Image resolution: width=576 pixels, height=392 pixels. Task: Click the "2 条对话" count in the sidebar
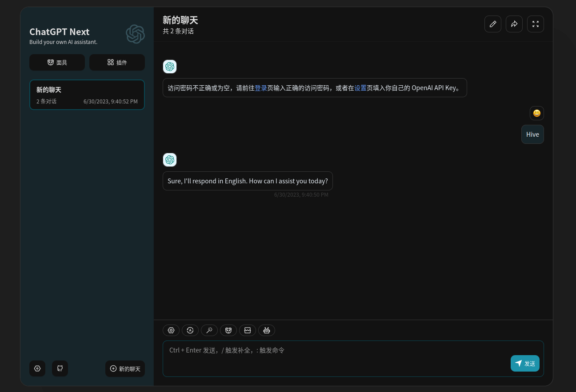pos(46,102)
